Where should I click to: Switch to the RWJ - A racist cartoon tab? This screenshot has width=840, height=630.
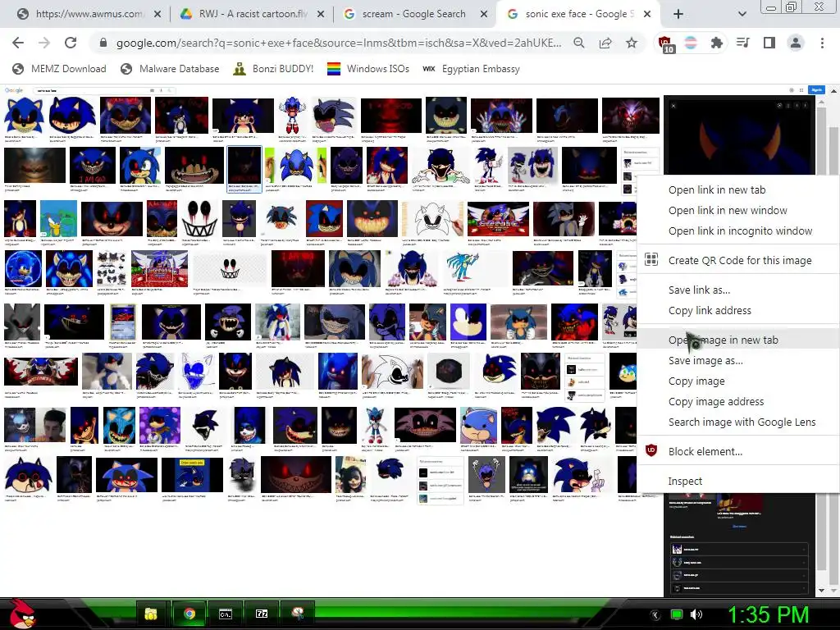tap(251, 15)
